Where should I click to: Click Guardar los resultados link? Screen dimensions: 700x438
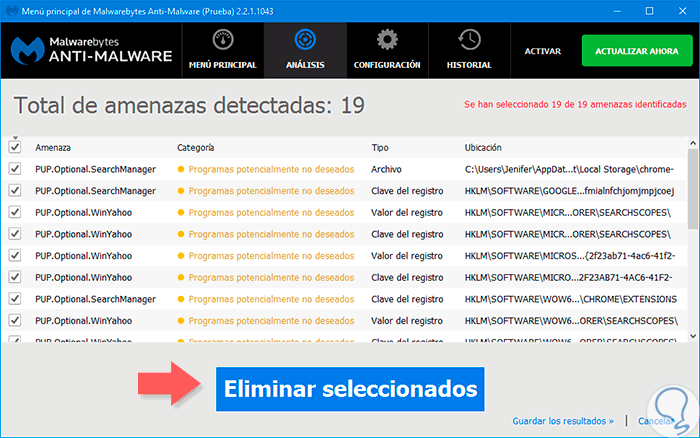563,421
